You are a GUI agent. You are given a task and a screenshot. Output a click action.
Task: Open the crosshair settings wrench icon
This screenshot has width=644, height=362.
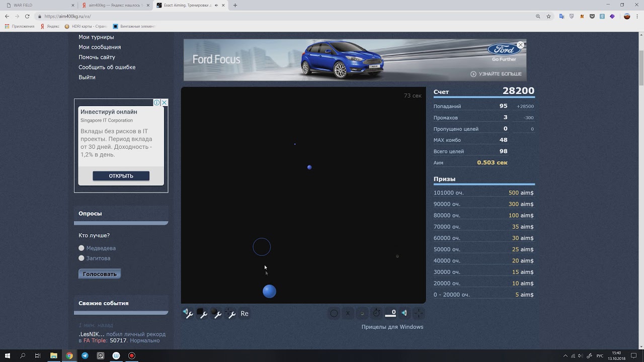(x=230, y=313)
